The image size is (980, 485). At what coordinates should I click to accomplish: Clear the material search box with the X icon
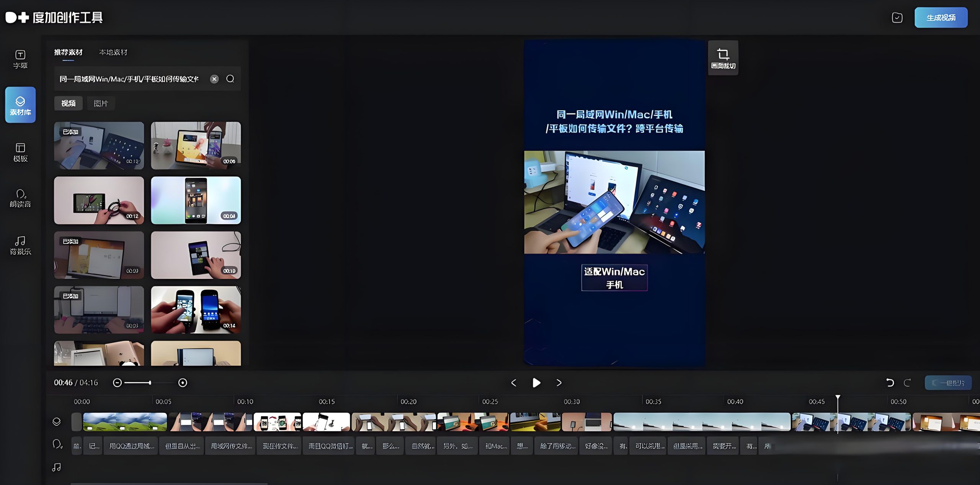tap(214, 79)
